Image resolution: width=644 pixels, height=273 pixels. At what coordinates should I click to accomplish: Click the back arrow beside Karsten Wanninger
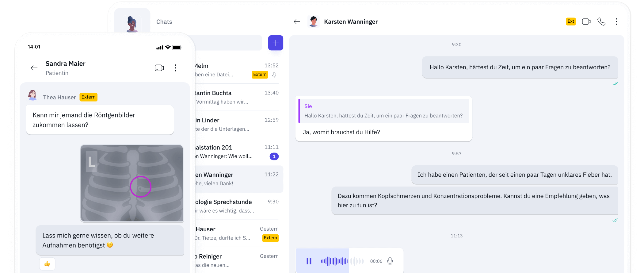[296, 21]
